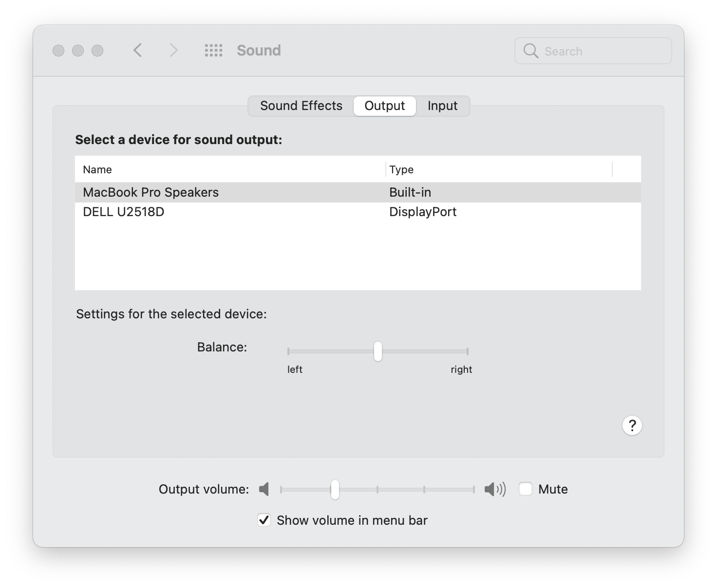The height and width of the screenshot is (588, 717).
Task: Focus the Search field
Action: click(x=593, y=51)
